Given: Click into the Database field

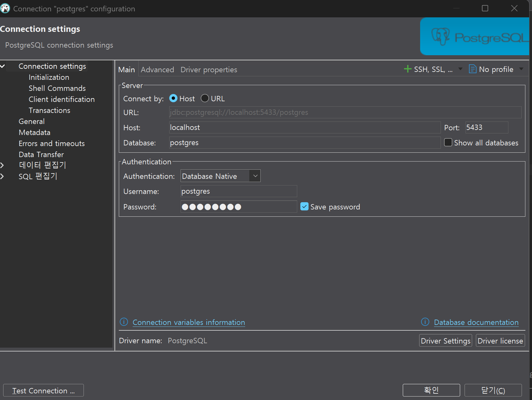Looking at the screenshot, I should pyautogui.click(x=305, y=143).
